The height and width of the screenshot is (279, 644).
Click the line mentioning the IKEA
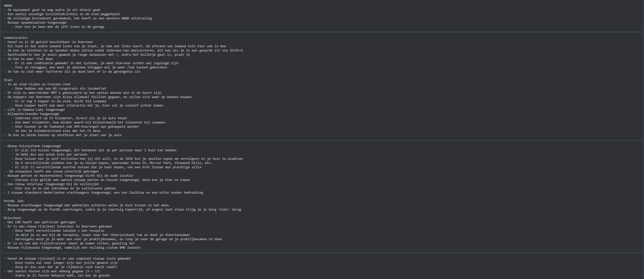click(129, 159)
